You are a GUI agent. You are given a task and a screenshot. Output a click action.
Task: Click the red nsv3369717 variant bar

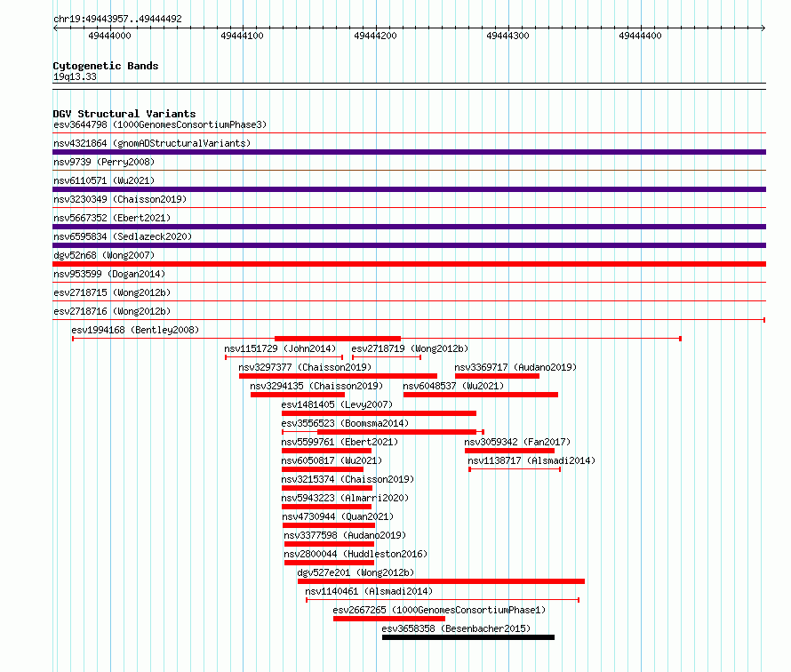(x=498, y=376)
